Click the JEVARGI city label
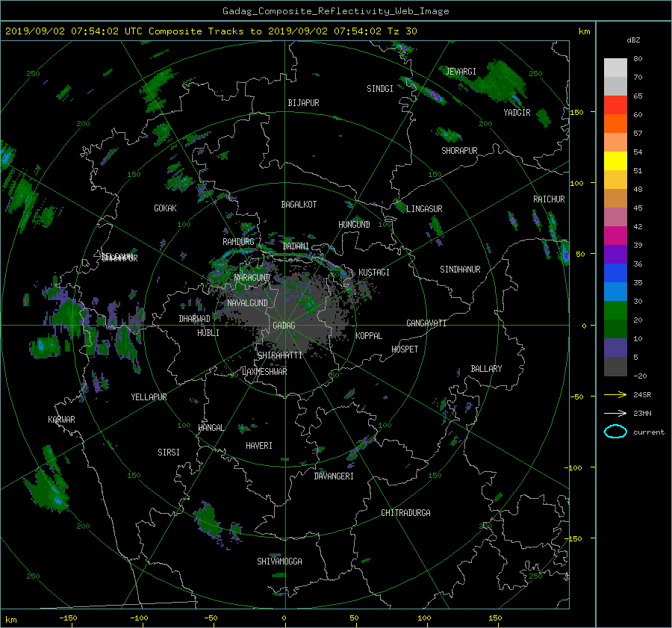This screenshot has width=672, height=628. pyautogui.click(x=461, y=72)
